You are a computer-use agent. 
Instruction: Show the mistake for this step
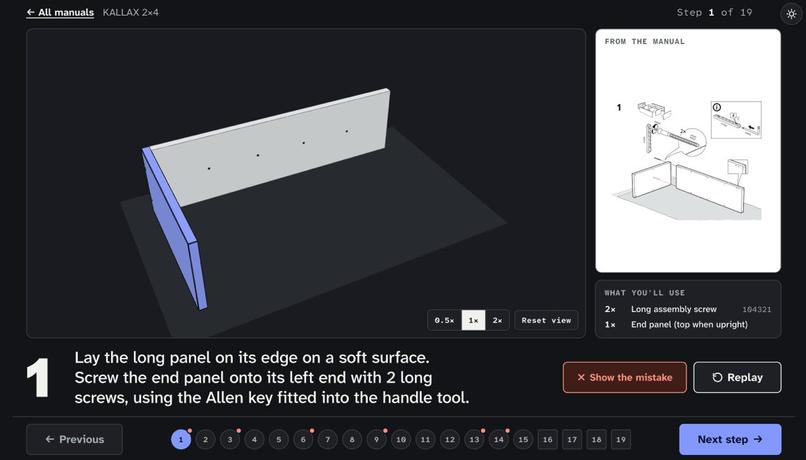click(x=625, y=377)
